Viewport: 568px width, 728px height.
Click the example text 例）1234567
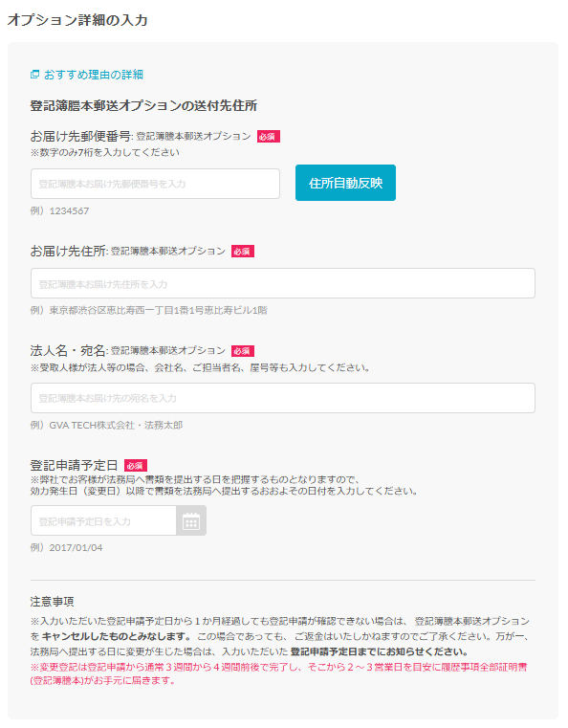[x=59, y=210]
